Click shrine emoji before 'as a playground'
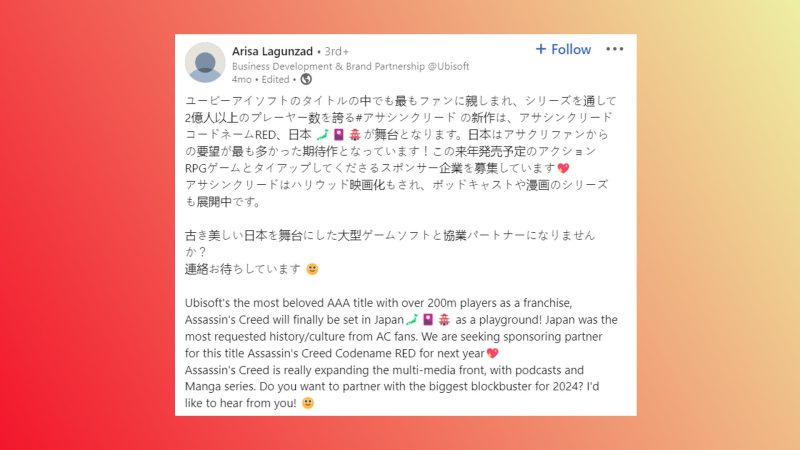Image resolution: width=800 pixels, height=450 pixels. pos(444,320)
